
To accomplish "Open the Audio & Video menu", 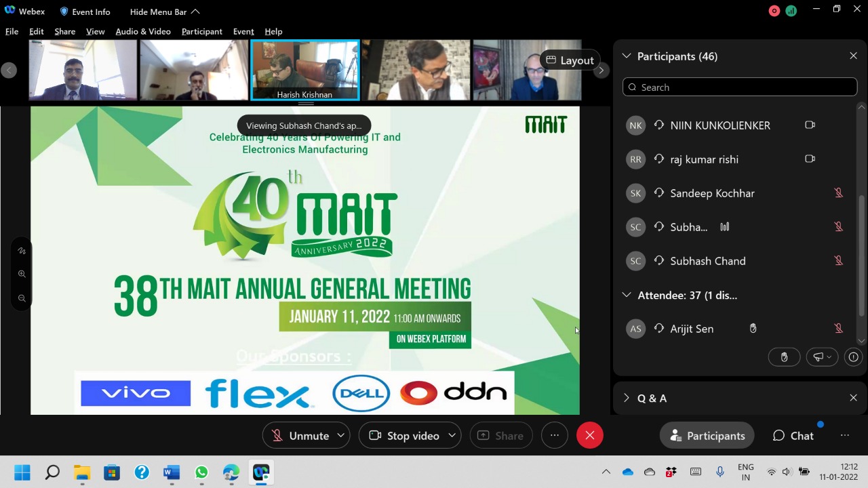I will (x=142, y=31).
